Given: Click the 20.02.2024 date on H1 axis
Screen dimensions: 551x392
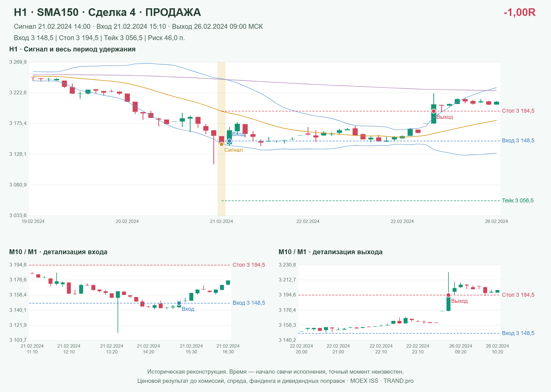Looking at the screenshot, I should pyautogui.click(x=127, y=221).
